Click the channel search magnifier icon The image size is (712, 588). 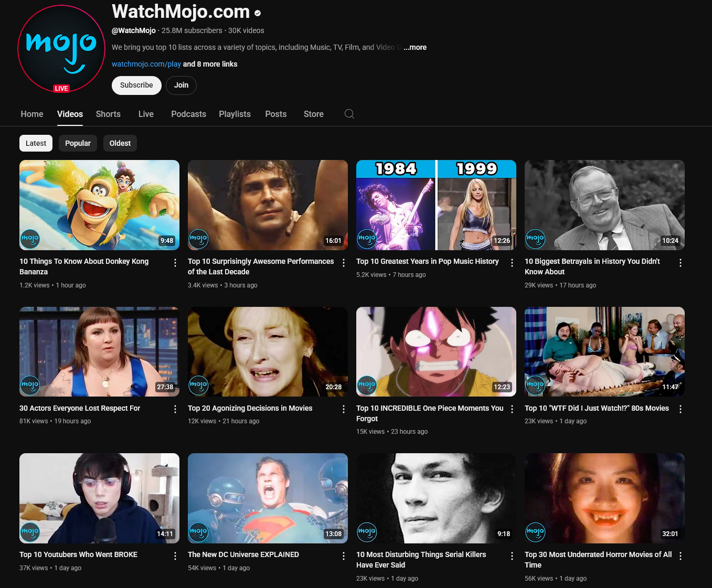[349, 114]
